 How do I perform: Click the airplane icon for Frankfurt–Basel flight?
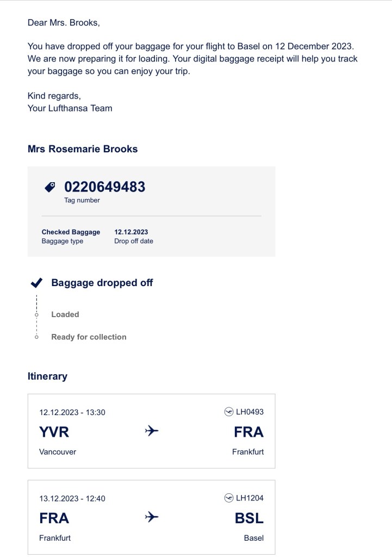point(152,517)
